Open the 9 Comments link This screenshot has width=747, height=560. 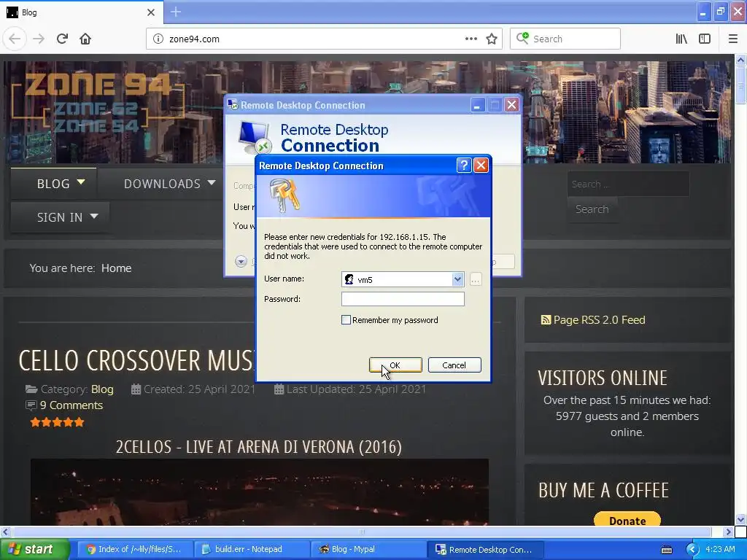click(x=71, y=405)
